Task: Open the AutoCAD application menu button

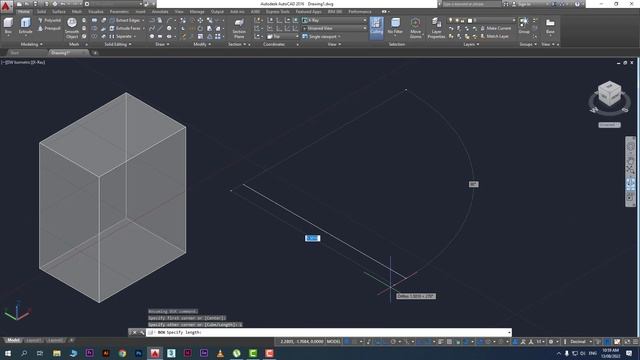Action: pyautogui.click(x=6, y=7)
